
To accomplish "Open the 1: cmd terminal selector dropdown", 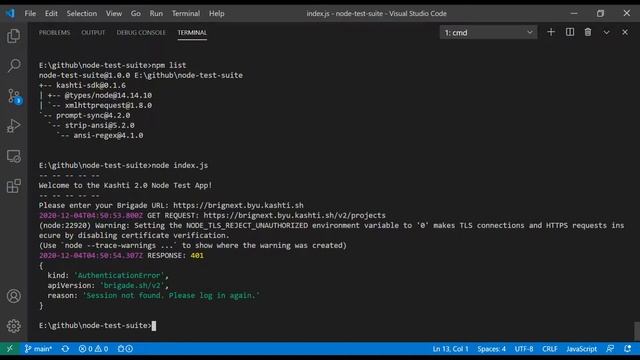I will pyautogui.click(x=488, y=33).
